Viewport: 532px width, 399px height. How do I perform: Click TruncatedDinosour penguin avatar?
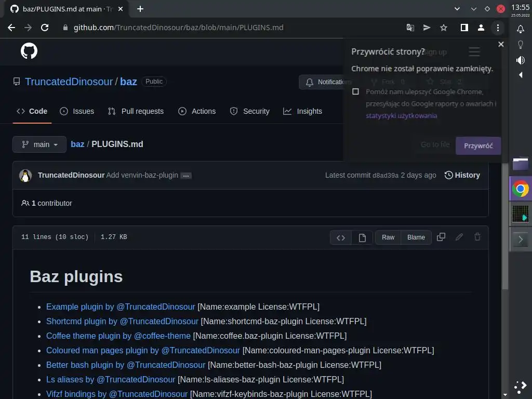25,176
